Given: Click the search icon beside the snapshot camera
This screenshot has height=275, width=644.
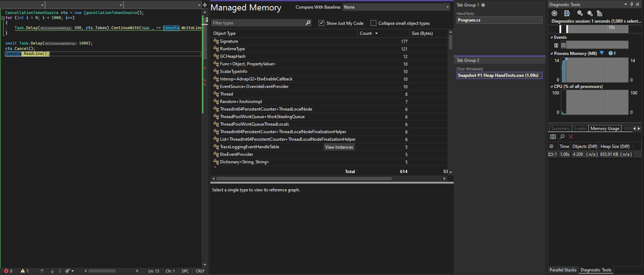Looking at the screenshot, I should (x=562, y=137).
